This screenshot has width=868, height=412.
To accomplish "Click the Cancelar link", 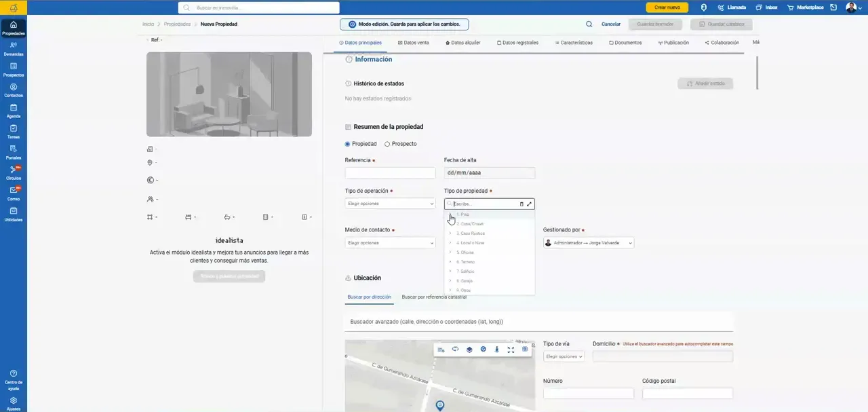I will click(611, 24).
